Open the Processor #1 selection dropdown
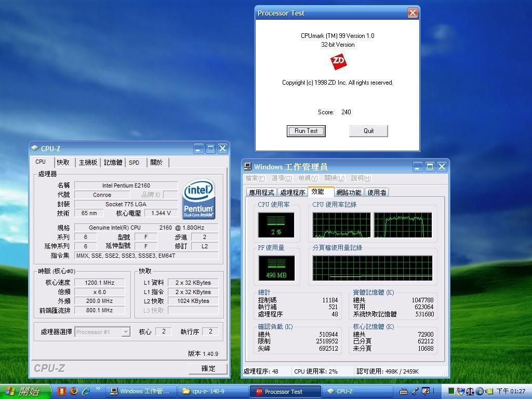This screenshot has width=532, height=399. click(x=125, y=332)
